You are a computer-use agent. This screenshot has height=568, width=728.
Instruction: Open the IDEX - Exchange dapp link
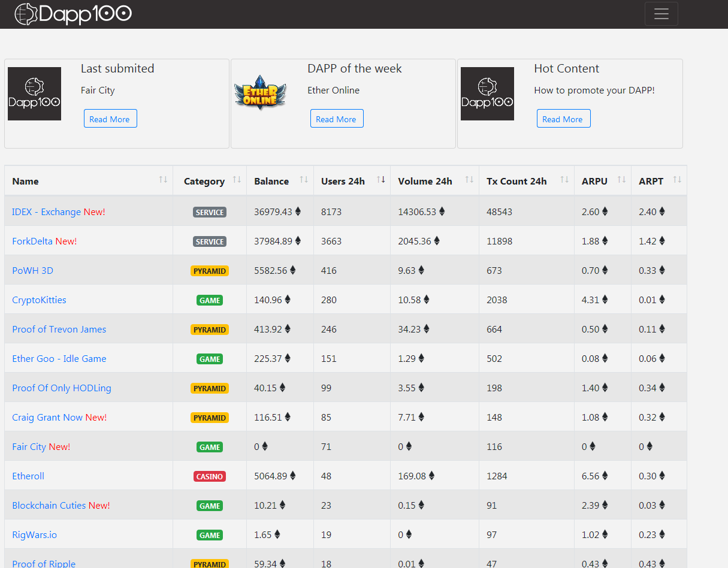pos(47,212)
